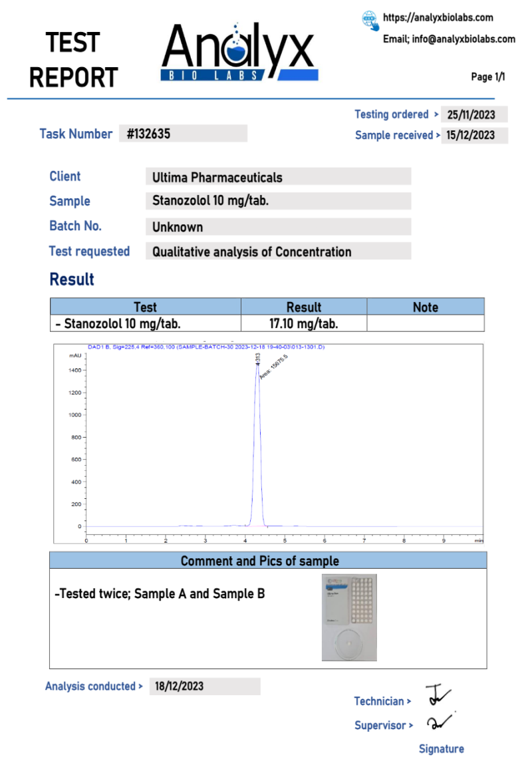Click the Analyx Bio Labs logo

(239, 53)
